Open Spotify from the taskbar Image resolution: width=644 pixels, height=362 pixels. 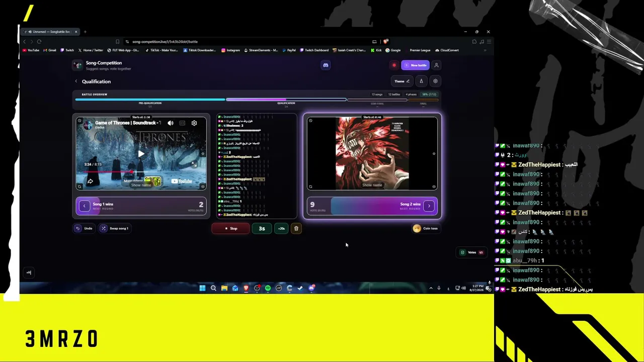tap(268, 288)
